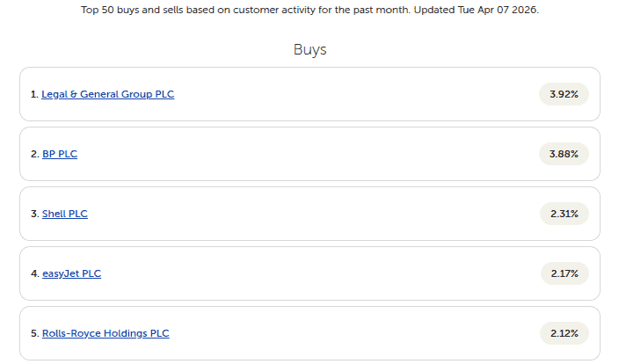Click the 2.31% badge on Shell row
The image size is (619, 364).
click(x=564, y=214)
